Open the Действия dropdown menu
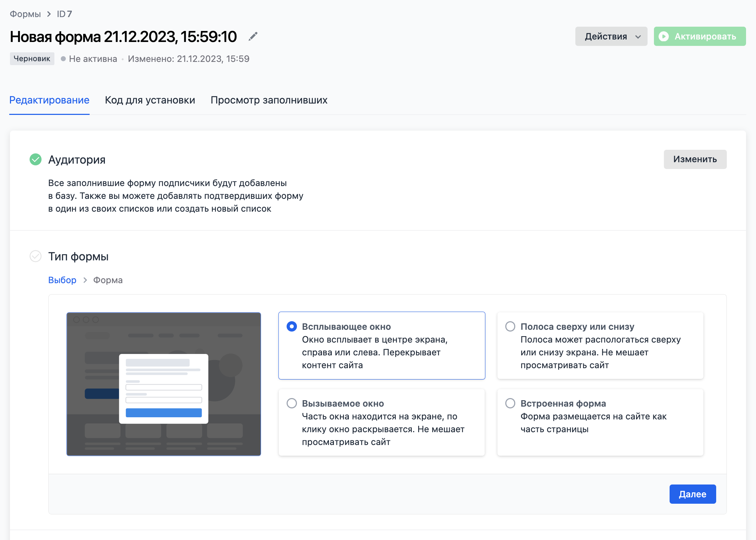Screen dimensions: 756x540 606,36
